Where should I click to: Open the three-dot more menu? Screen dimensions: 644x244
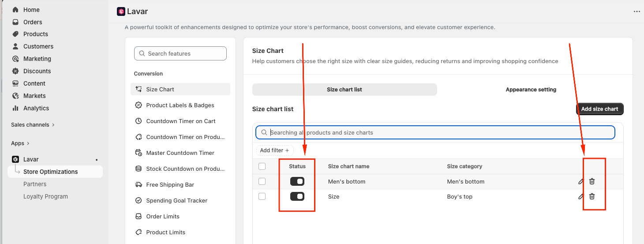coord(637,11)
